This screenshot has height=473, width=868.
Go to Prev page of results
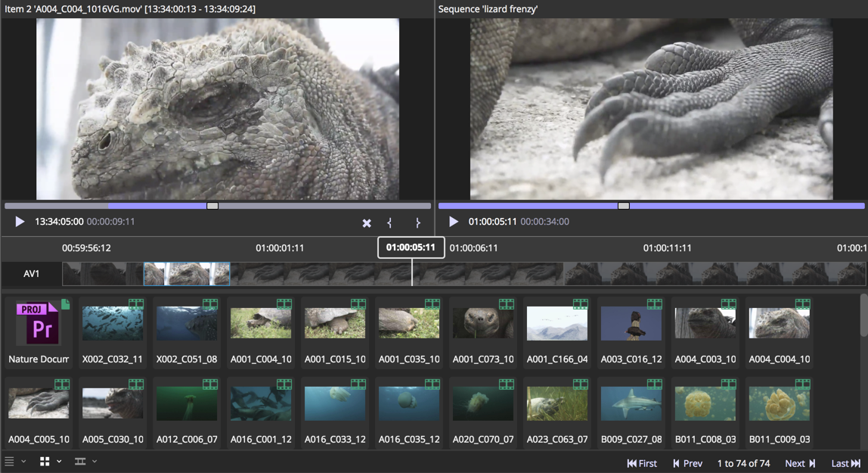(687, 463)
